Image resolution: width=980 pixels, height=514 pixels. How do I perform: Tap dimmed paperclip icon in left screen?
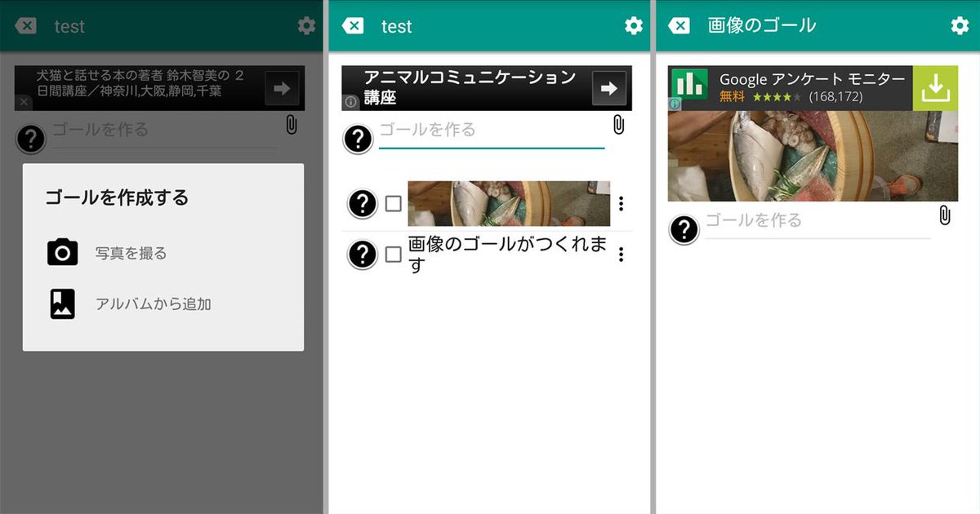coord(292,125)
